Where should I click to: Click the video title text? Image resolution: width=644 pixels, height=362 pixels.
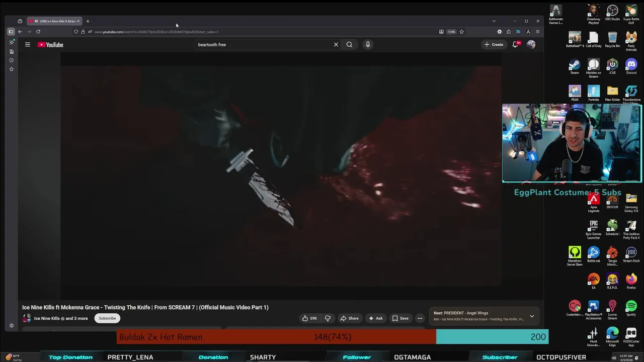[x=145, y=307]
